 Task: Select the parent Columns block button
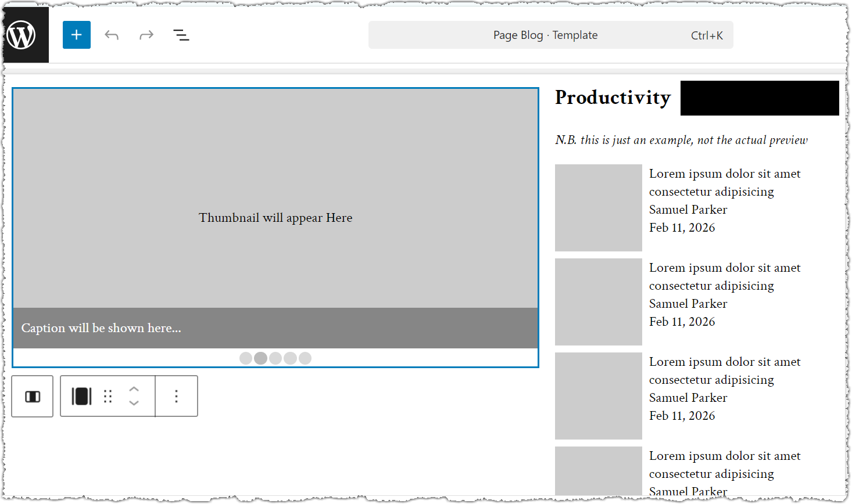(x=33, y=397)
